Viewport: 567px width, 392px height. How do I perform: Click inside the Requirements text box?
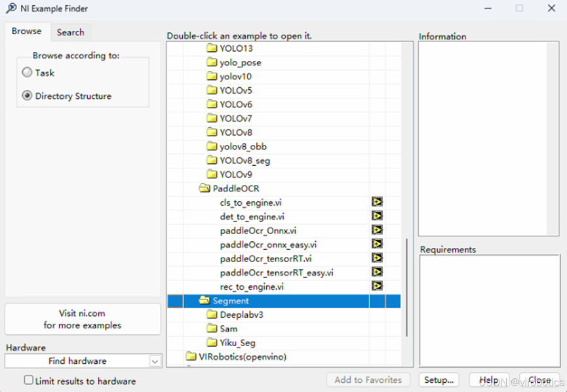(490, 311)
